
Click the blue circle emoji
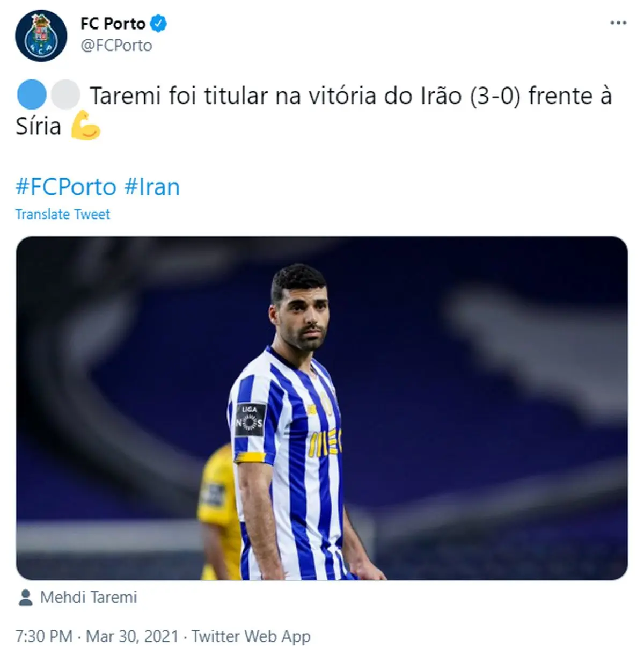pyautogui.click(x=33, y=96)
